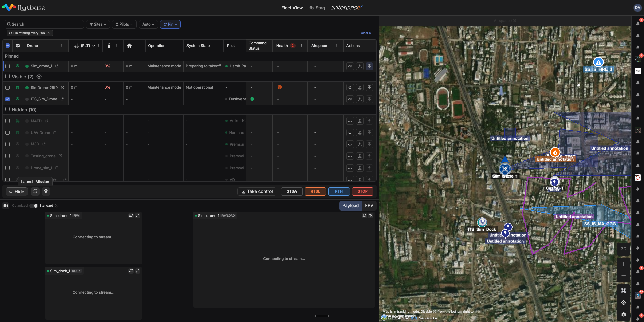The image size is (644, 322).
Task: Click the red STOP button
Action: click(x=363, y=192)
